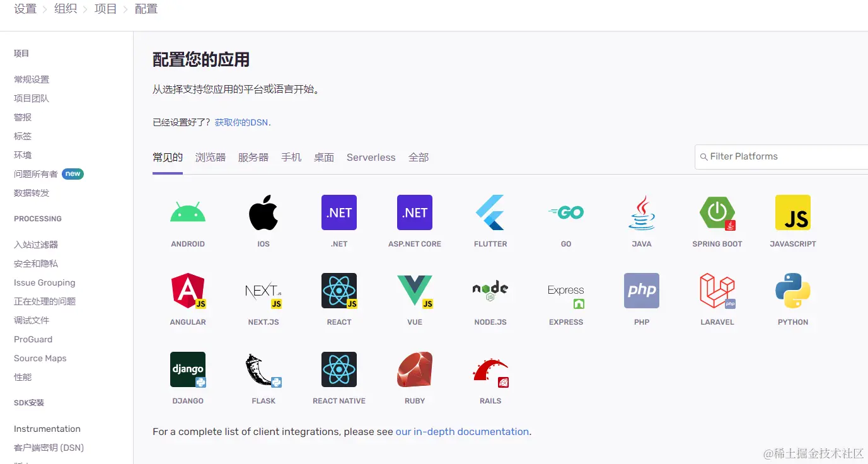The image size is (868, 464).
Task: Click into the Filter Platforms search field
Action: point(782,157)
